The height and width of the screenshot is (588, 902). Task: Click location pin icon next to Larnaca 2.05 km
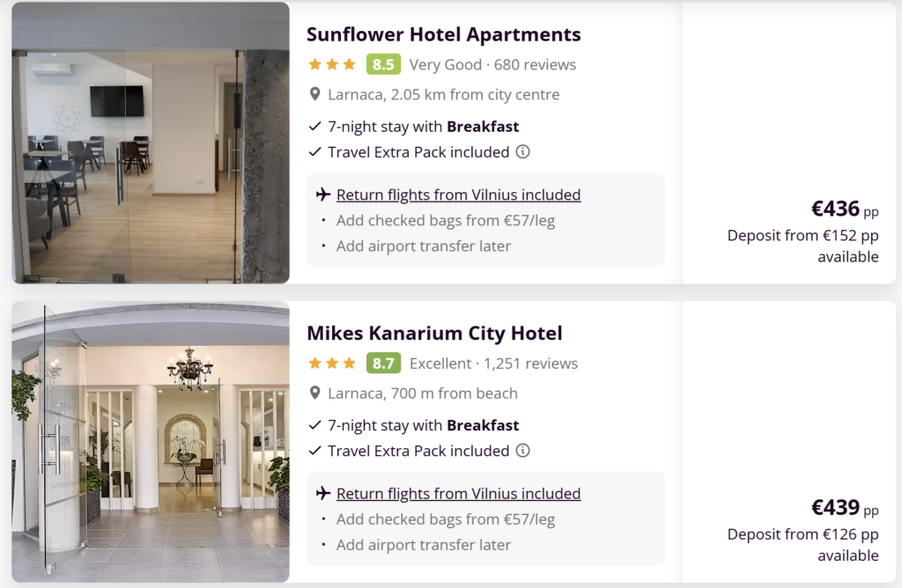pos(314,94)
